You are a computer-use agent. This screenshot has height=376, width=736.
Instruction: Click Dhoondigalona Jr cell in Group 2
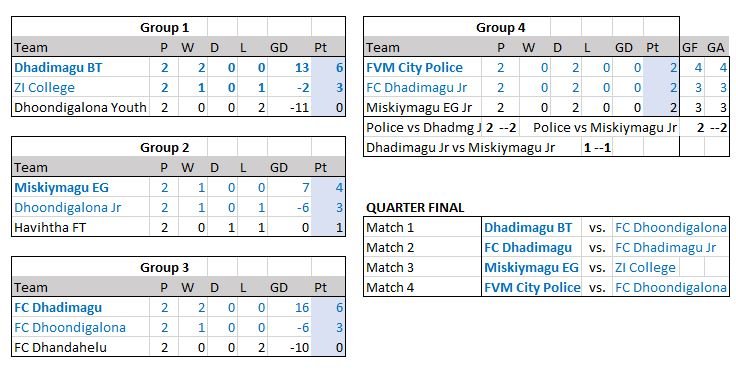68,207
